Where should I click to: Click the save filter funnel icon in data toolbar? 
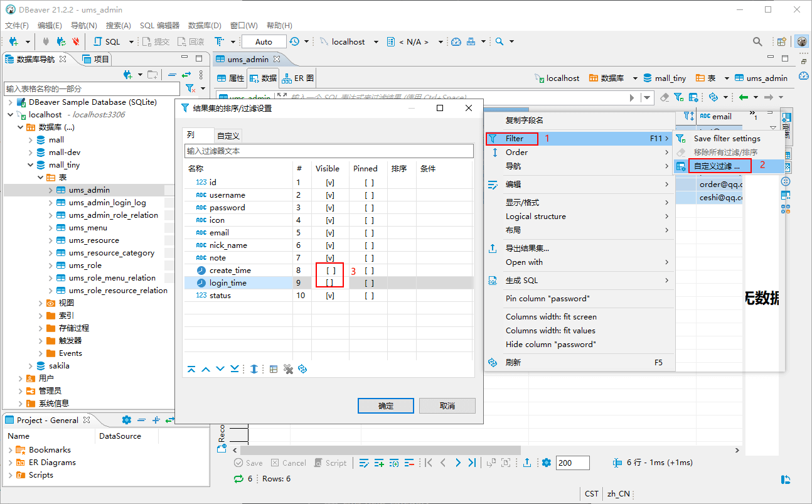(679, 97)
